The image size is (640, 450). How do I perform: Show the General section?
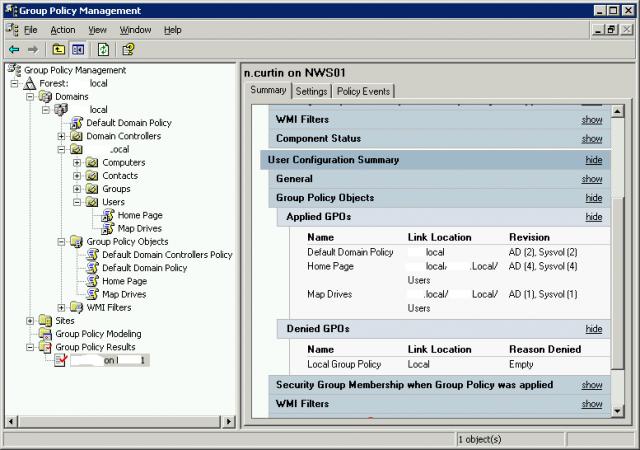coord(592,178)
